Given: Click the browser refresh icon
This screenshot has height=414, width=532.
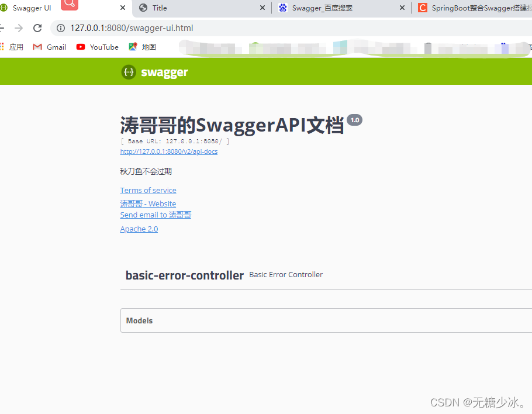Looking at the screenshot, I should [x=37, y=27].
